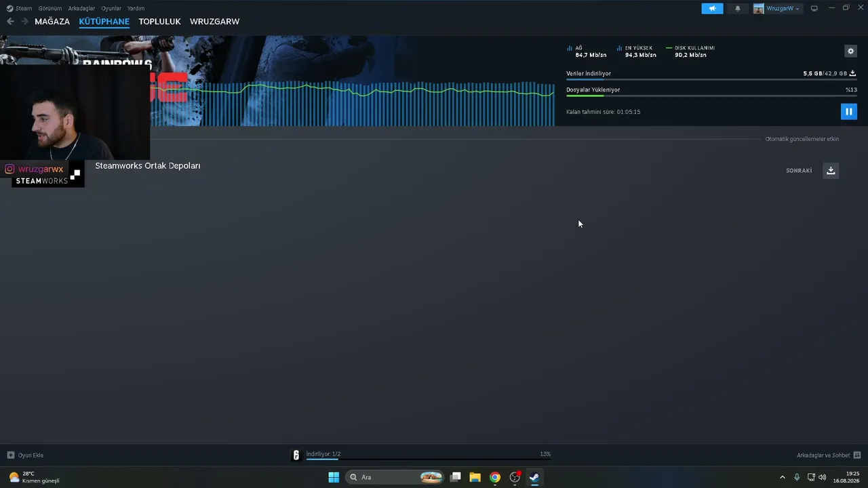The width and height of the screenshot is (868, 488).
Task: Switch to Big Picture mode monitor icon
Action: coord(814,8)
